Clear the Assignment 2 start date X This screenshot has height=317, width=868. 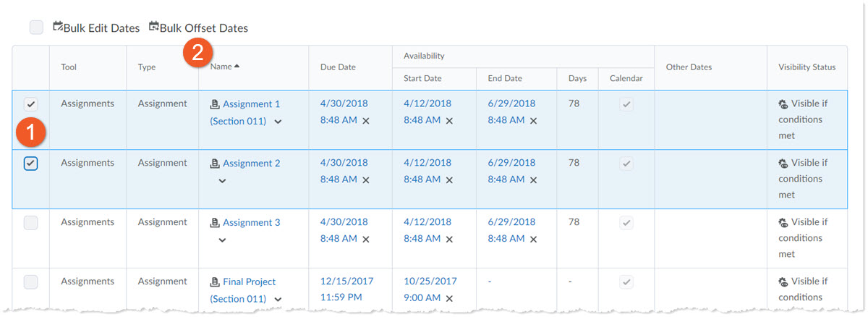pos(449,180)
